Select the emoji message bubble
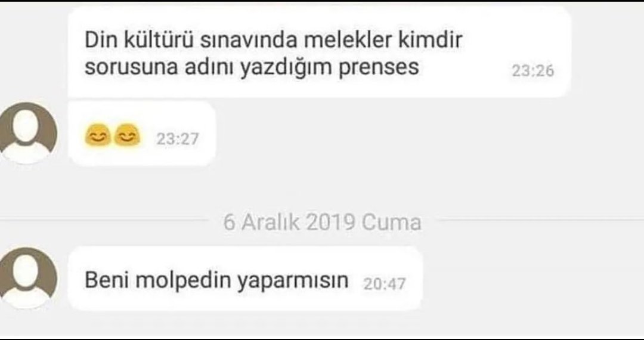 [142, 134]
